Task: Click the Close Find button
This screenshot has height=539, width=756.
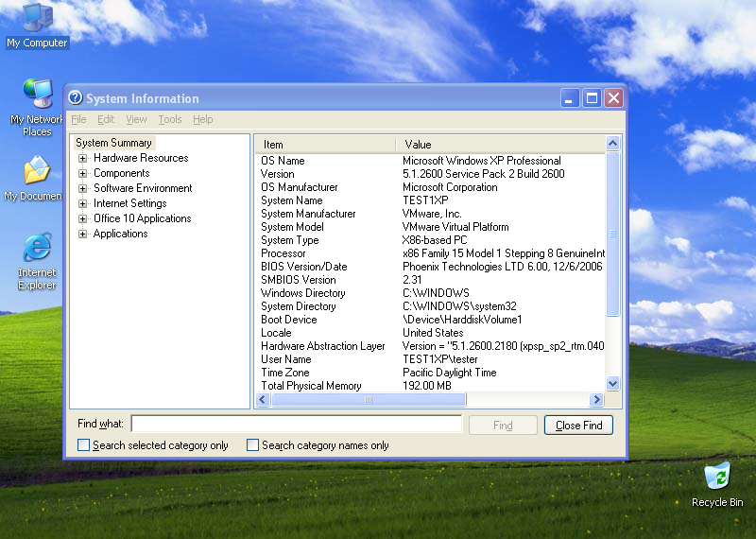Action: [578, 426]
